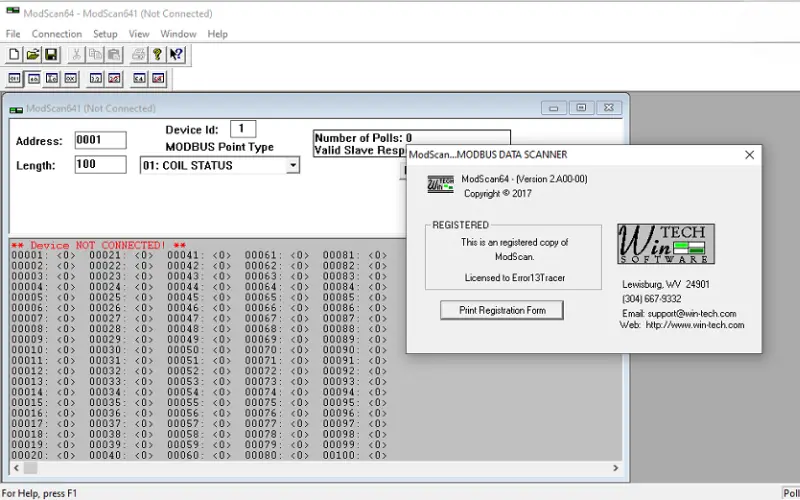The width and height of the screenshot is (800, 500).
Task: Click the horizontal scrollbar right arrow
Action: click(x=615, y=468)
